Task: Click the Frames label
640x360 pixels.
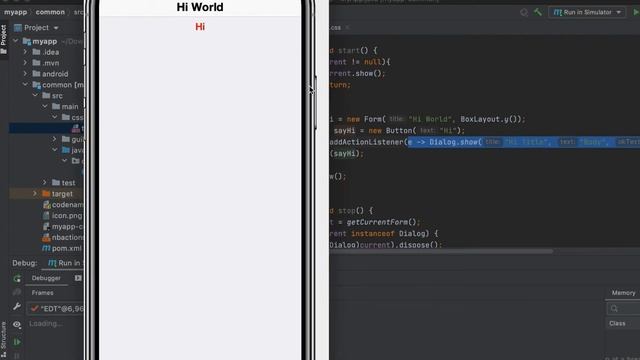Action: click(x=42, y=293)
